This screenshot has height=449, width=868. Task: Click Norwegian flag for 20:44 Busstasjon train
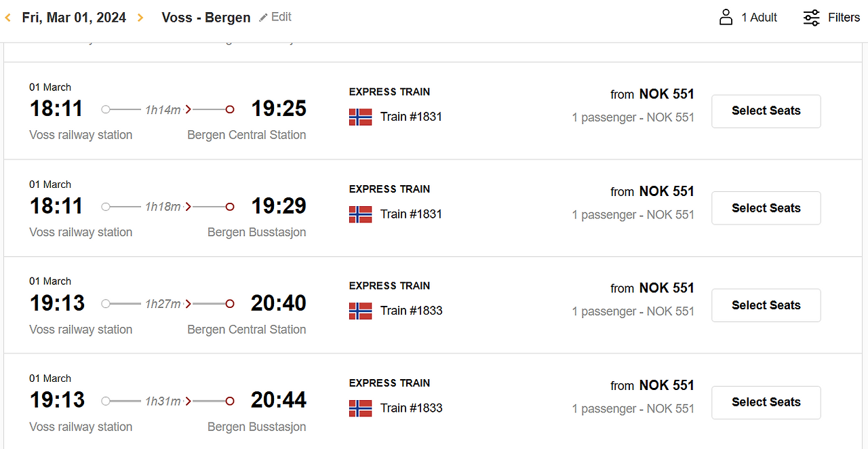point(360,408)
